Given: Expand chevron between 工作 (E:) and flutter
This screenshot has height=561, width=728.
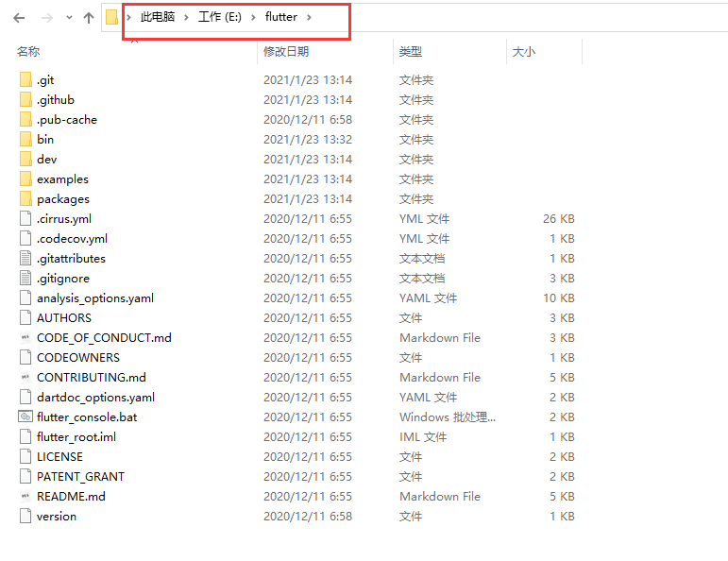Looking at the screenshot, I should pyautogui.click(x=253, y=18).
